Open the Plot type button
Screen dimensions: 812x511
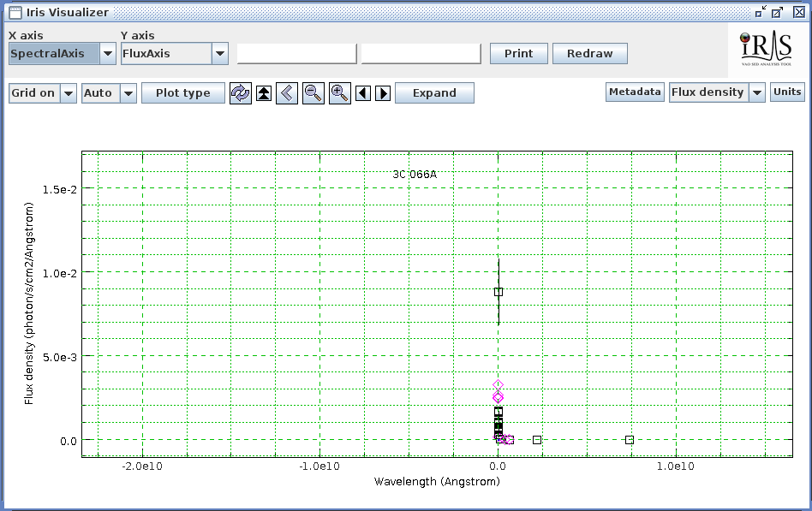coord(183,93)
